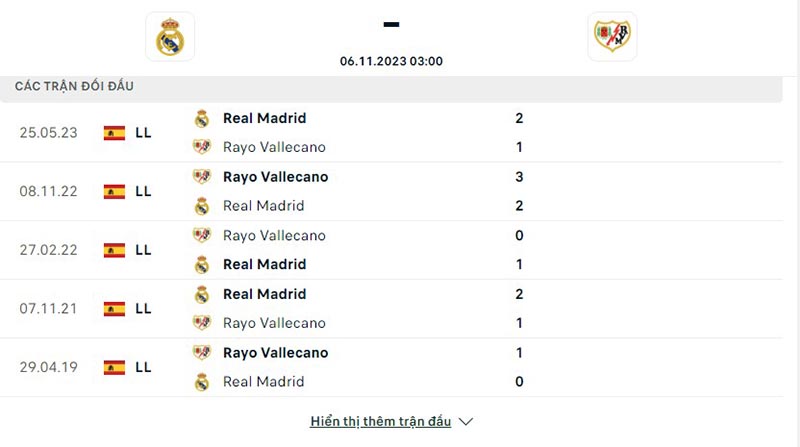Click the Spain flag on the 25.05.23 match
The width and height of the screenshot is (800, 447).
(x=114, y=132)
